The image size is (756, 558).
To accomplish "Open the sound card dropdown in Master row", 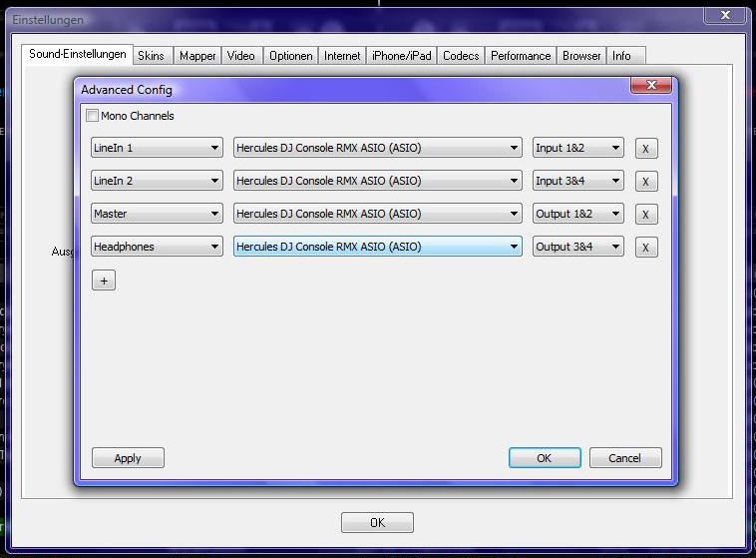I will click(x=378, y=214).
